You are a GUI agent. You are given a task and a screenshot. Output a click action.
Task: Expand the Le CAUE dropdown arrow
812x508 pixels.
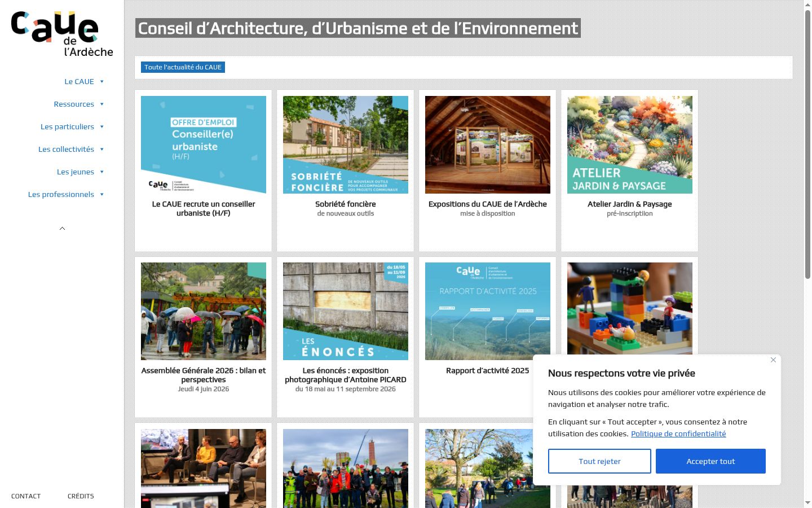pyautogui.click(x=102, y=81)
